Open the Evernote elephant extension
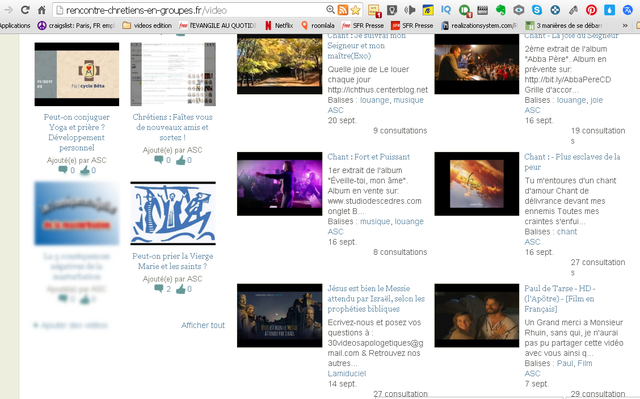 tap(500, 10)
